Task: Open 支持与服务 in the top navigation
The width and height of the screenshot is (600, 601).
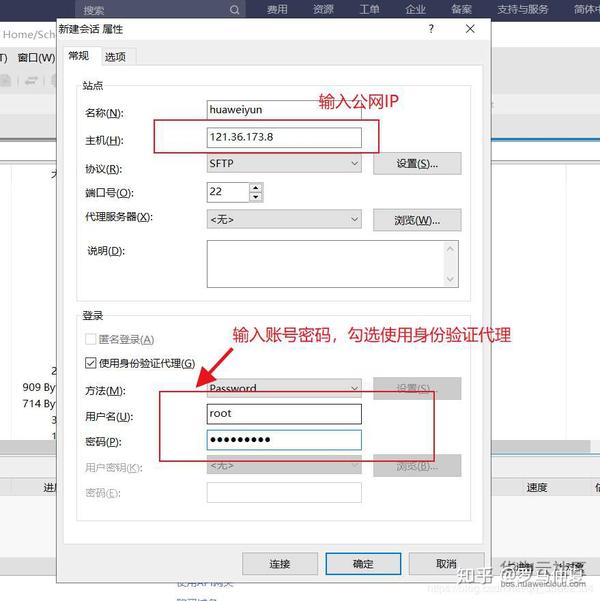Action: pyautogui.click(x=523, y=9)
